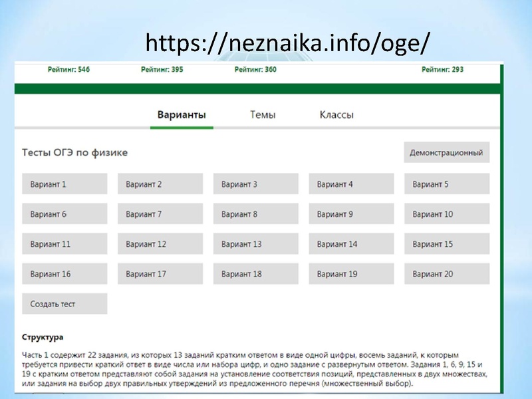Open the Темы tab
This screenshot has height=399, width=532.
click(x=263, y=114)
